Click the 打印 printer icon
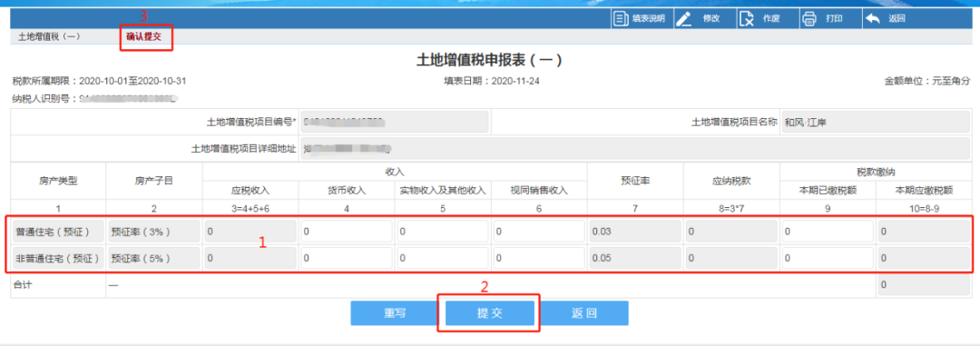This screenshot has height=346, width=980. pyautogui.click(x=809, y=19)
